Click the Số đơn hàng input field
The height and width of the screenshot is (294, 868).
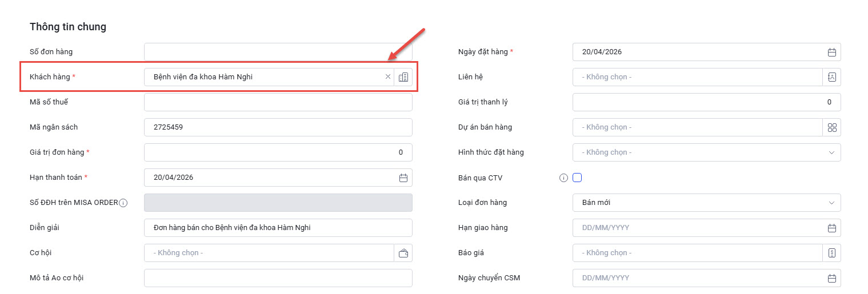[x=278, y=52]
